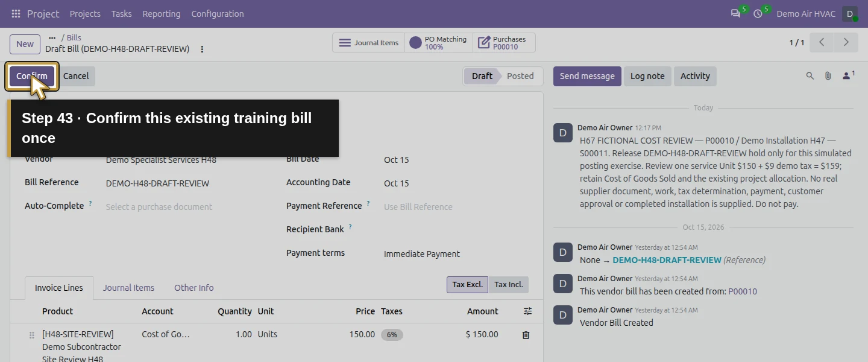Image resolution: width=868 pixels, height=362 pixels.
Task: Click the Project app title
Action: tap(43, 14)
